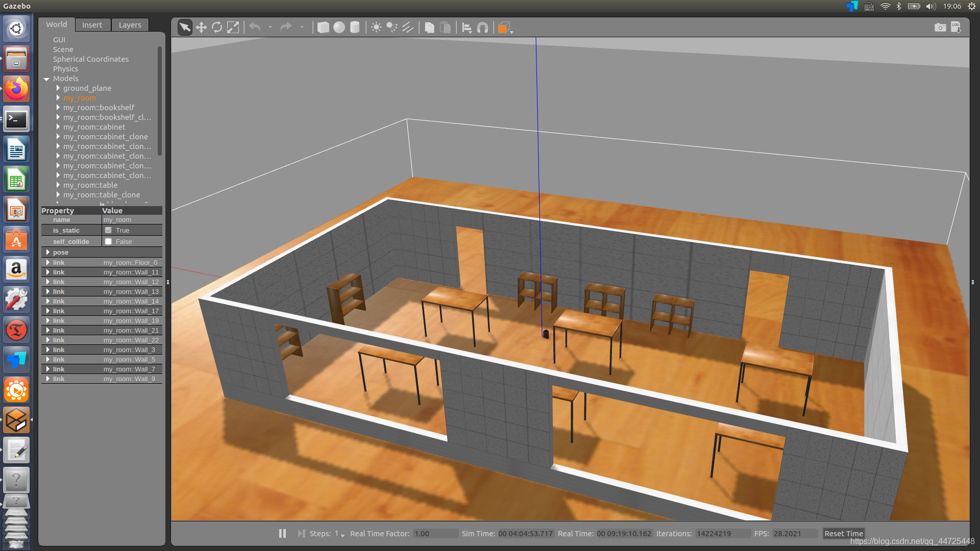The image size is (980, 551).
Task: Click the paste icon in toolbar
Action: click(446, 27)
